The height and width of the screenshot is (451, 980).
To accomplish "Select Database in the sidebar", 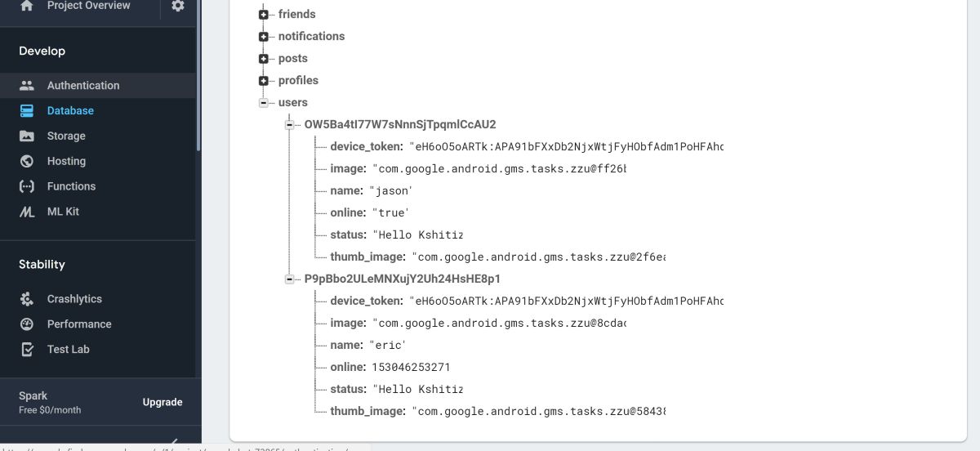I will click(70, 110).
